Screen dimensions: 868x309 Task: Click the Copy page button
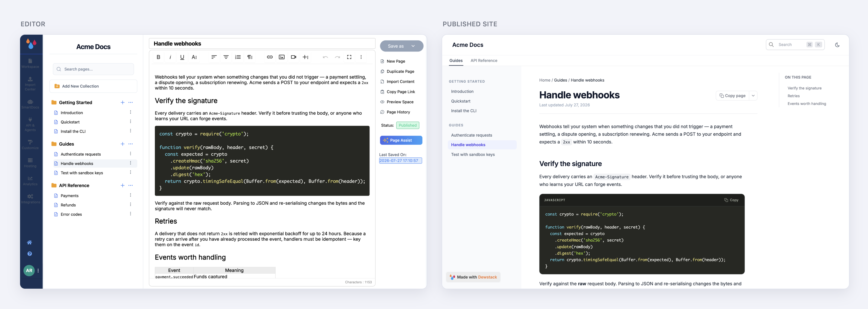(733, 96)
